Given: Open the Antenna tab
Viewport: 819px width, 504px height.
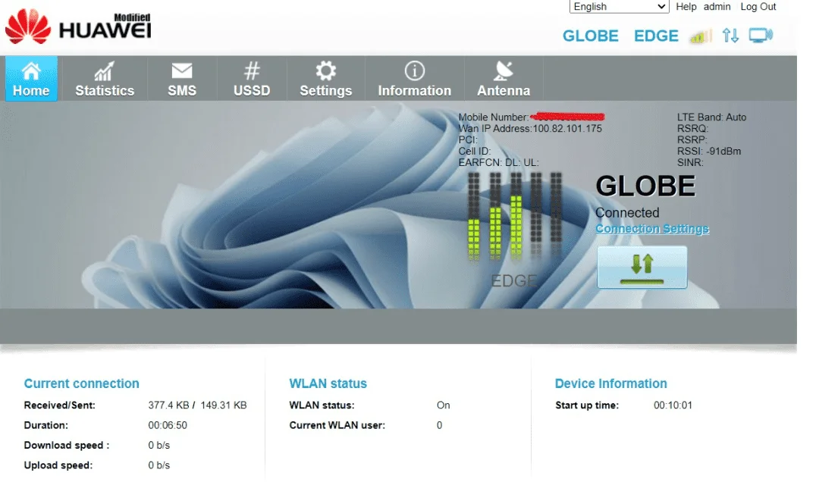Looking at the screenshot, I should coord(504,78).
